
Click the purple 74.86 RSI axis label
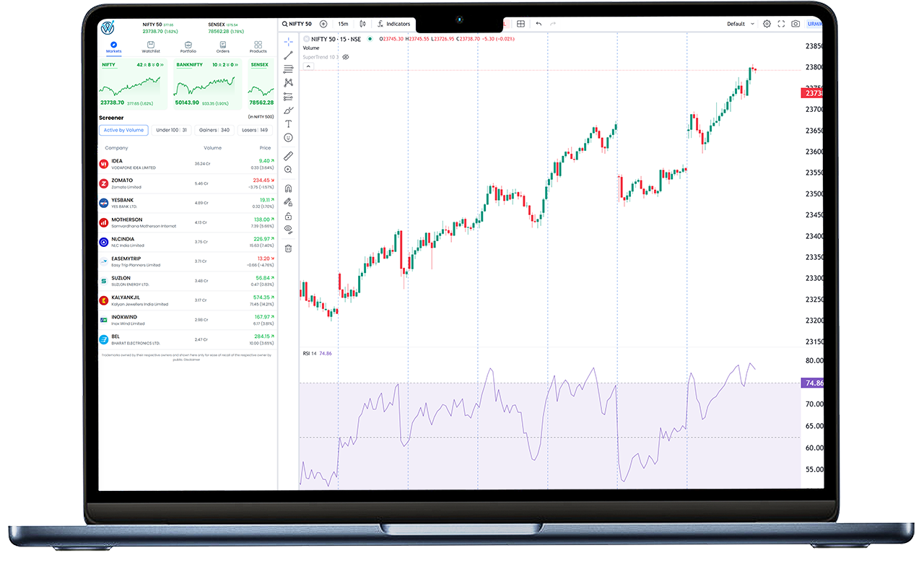click(x=812, y=383)
